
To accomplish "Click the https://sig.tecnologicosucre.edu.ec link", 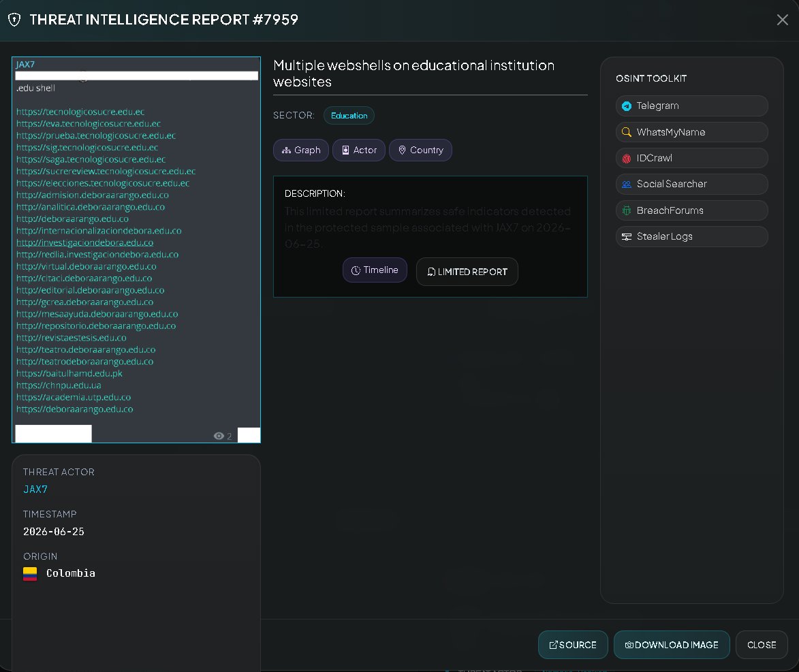I will click(87, 148).
